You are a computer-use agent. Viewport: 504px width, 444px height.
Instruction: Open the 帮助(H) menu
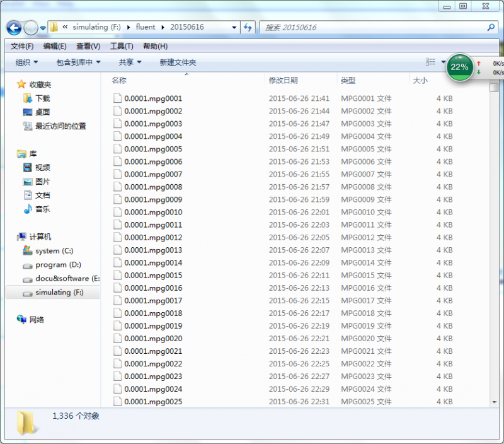coord(155,46)
